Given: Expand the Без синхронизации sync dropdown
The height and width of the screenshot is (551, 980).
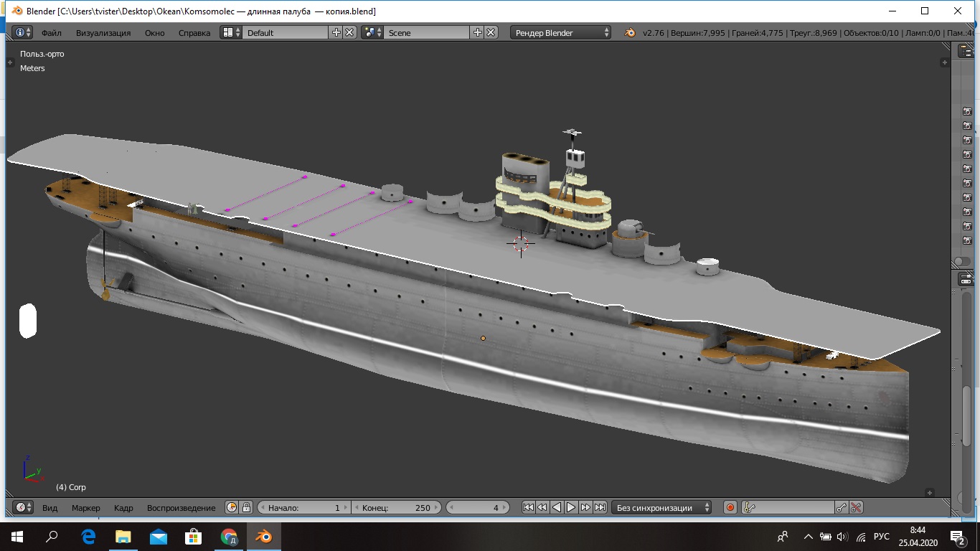Looking at the screenshot, I should [x=662, y=507].
